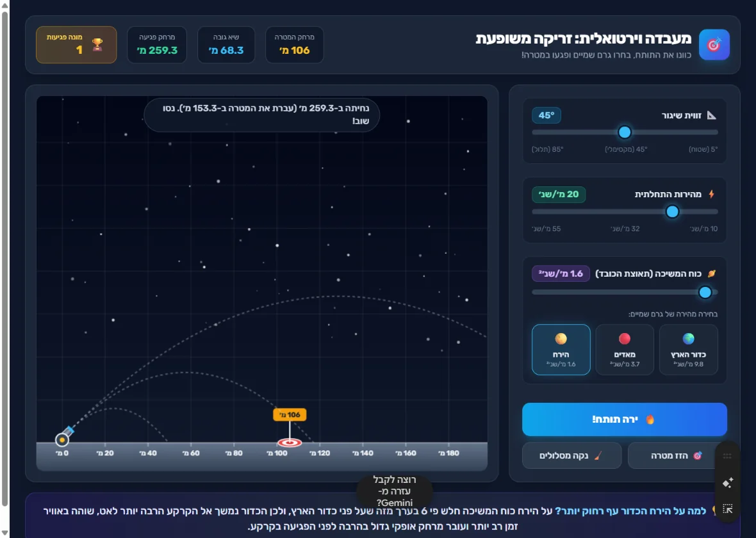Click the planet icon beside כוח המשיכה
This screenshot has width=756, height=538.
712,274
